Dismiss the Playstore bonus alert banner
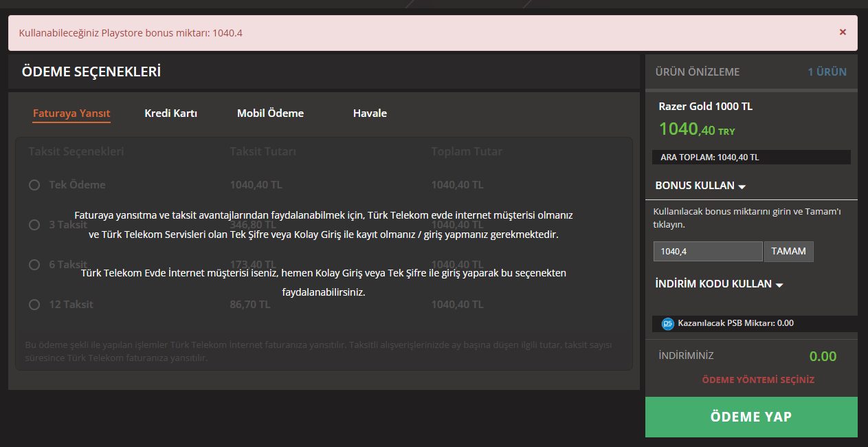Screen dimensions: 868x447 pos(843,32)
